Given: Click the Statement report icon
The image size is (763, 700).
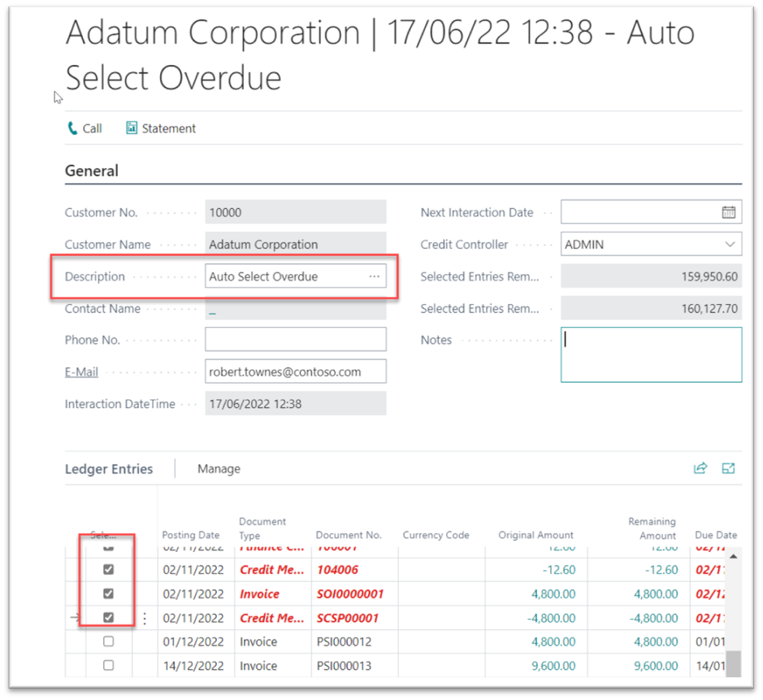Looking at the screenshot, I should point(132,128).
